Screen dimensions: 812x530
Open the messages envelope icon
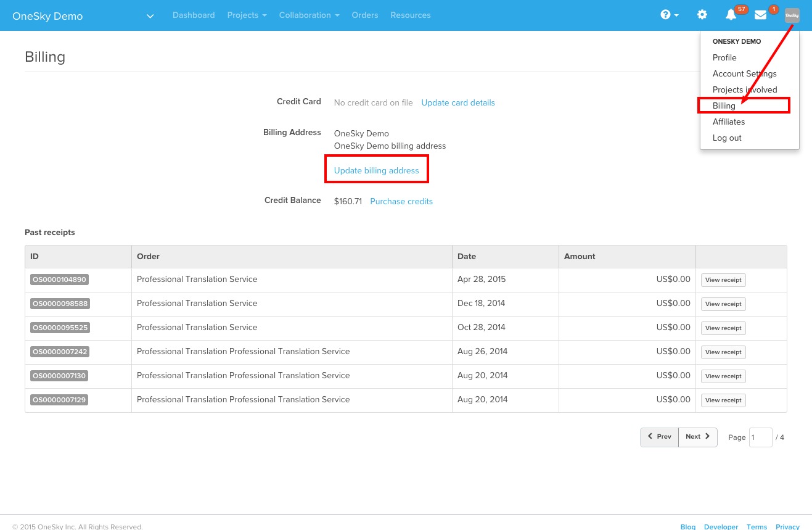(761, 15)
